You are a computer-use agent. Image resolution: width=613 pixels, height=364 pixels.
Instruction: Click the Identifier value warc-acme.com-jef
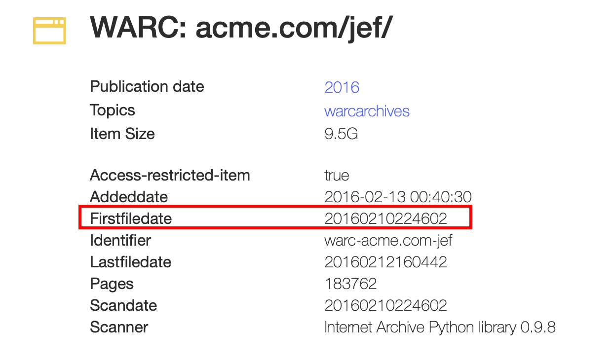pos(388,241)
